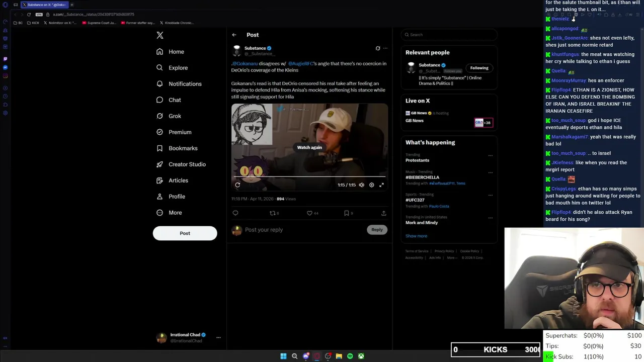This screenshot has height=362, width=644.
Task: Select the Substance on X browser tab
Action: [44, 5]
